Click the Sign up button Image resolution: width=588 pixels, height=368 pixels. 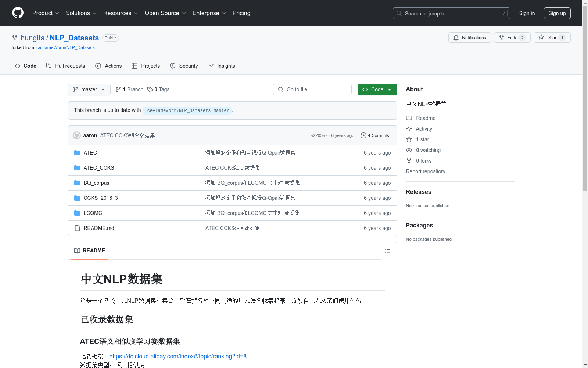(557, 13)
